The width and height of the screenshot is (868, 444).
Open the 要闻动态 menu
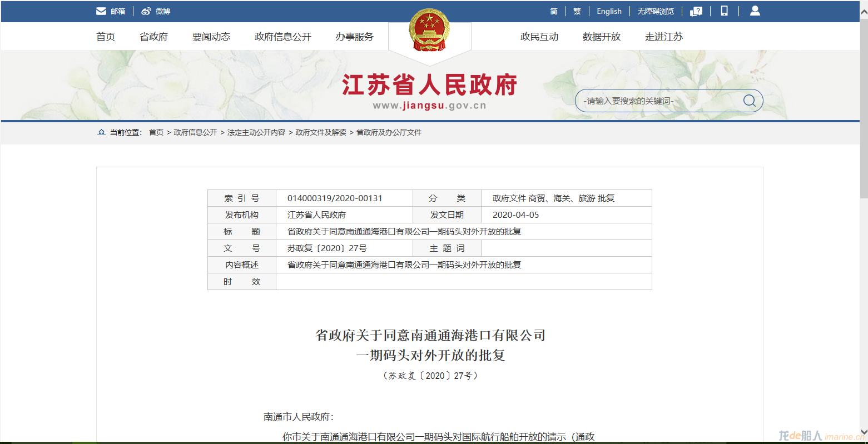(211, 37)
